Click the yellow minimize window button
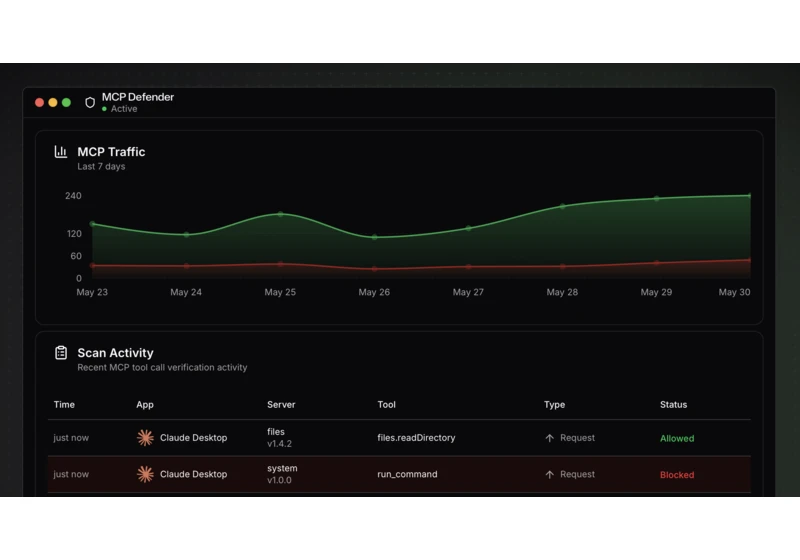The width and height of the screenshot is (800, 560). [53, 103]
